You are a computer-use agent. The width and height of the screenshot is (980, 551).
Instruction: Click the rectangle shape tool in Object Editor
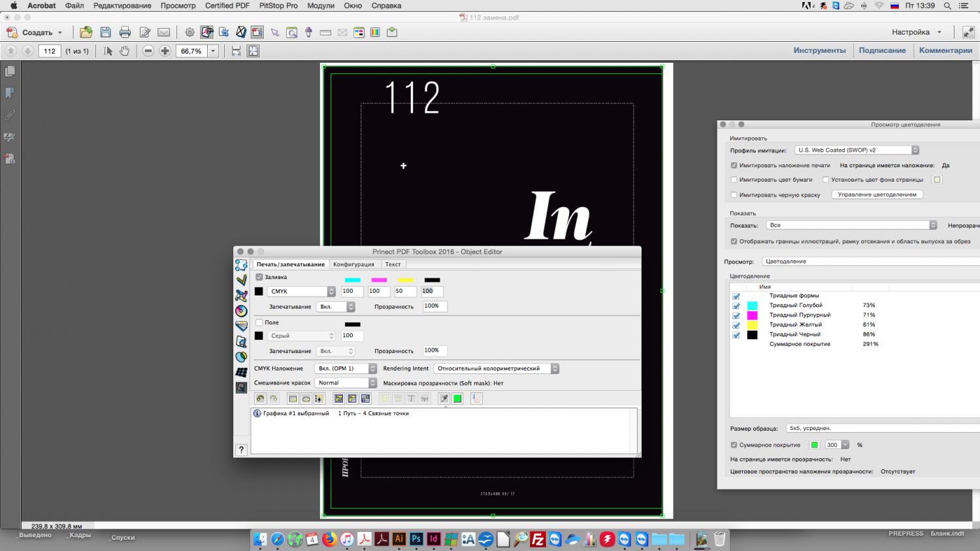(293, 399)
